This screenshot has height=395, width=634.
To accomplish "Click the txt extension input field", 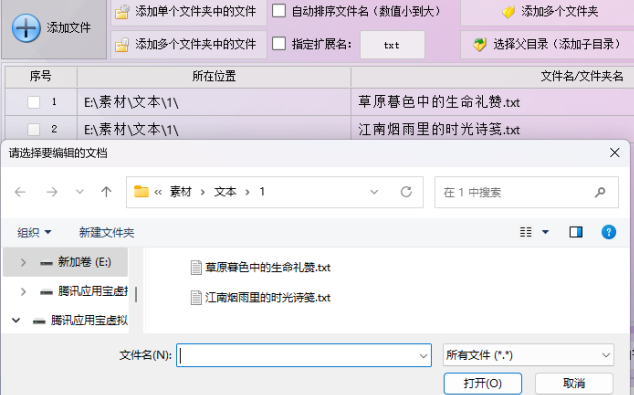I will click(392, 45).
